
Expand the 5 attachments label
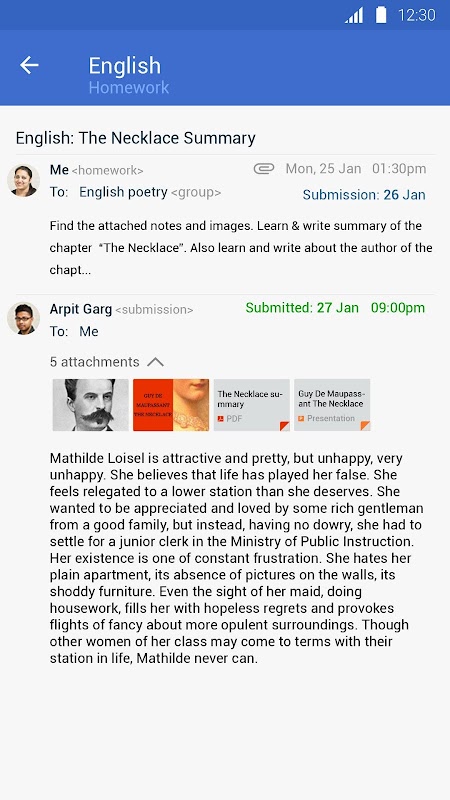[94, 362]
